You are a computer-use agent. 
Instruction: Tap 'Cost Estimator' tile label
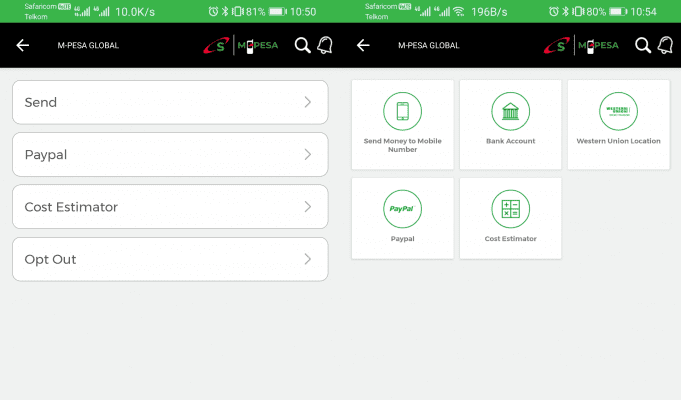[x=510, y=238]
